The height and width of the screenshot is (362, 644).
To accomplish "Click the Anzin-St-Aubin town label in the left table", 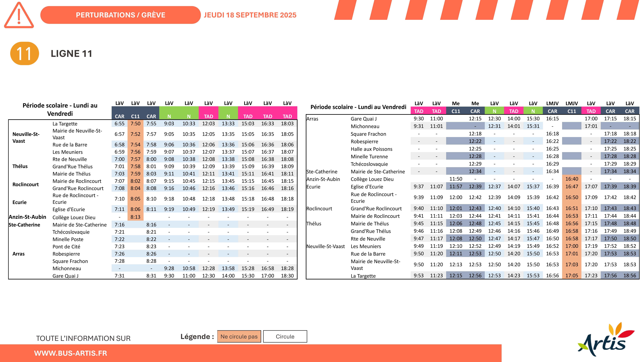I will (27, 217).
